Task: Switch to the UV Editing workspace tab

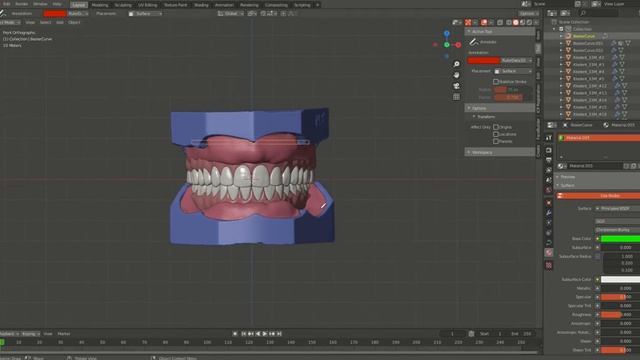Action: (x=147, y=5)
